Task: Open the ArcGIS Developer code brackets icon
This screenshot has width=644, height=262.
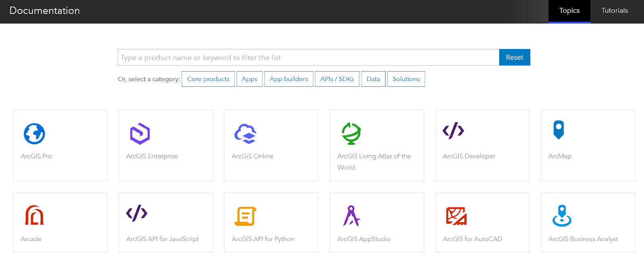Action: point(453,131)
